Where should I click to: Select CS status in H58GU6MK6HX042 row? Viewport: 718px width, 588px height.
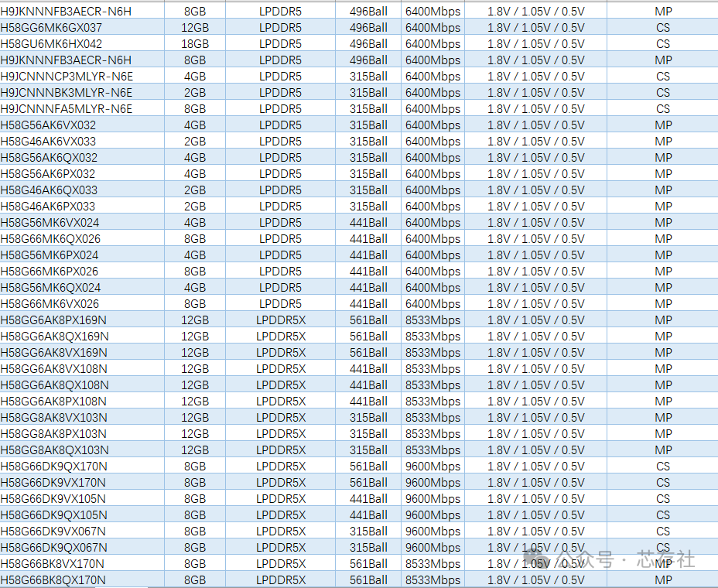pyautogui.click(x=663, y=44)
